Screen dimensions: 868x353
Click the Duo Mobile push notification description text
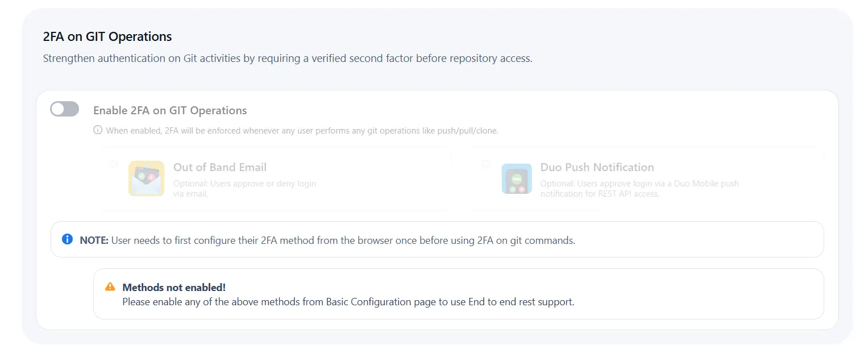[639, 188]
